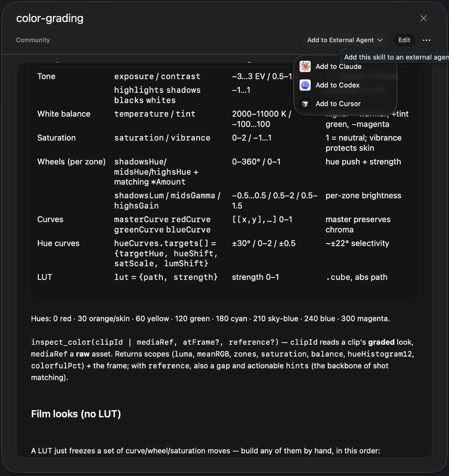Click the Wheels (per zone) label
This screenshot has height=476, width=449.
click(x=71, y=162)
